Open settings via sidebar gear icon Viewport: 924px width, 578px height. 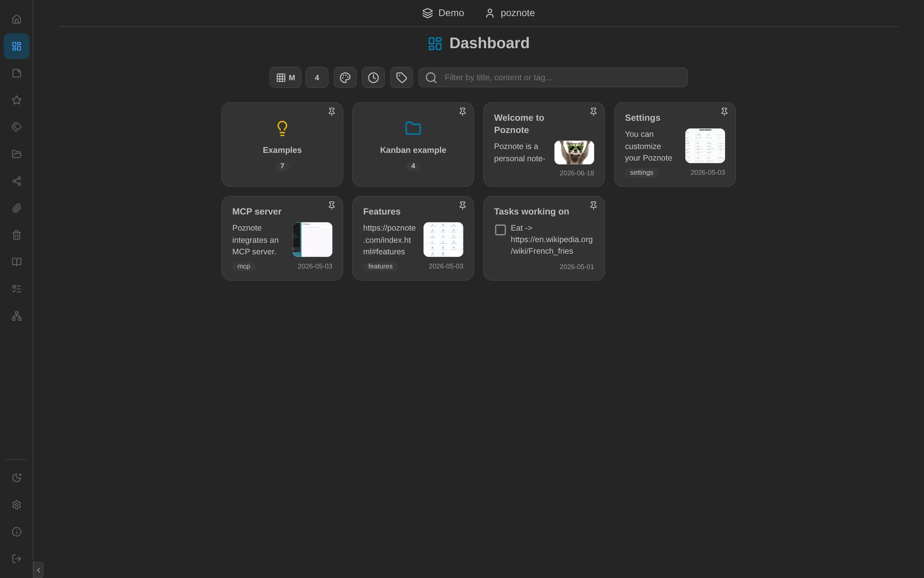(17, 505)
